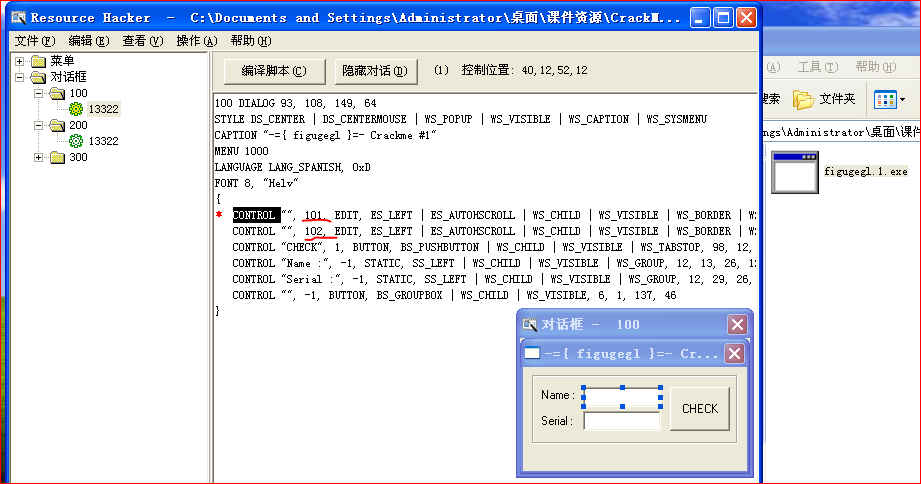
Task: Open the 操作(A) menu
Action: tap(197, 41)
